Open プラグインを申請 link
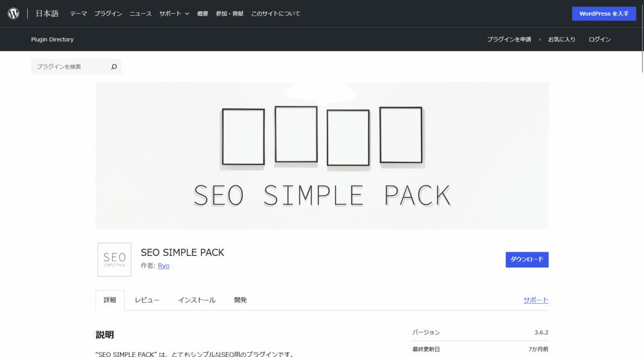 509,39
